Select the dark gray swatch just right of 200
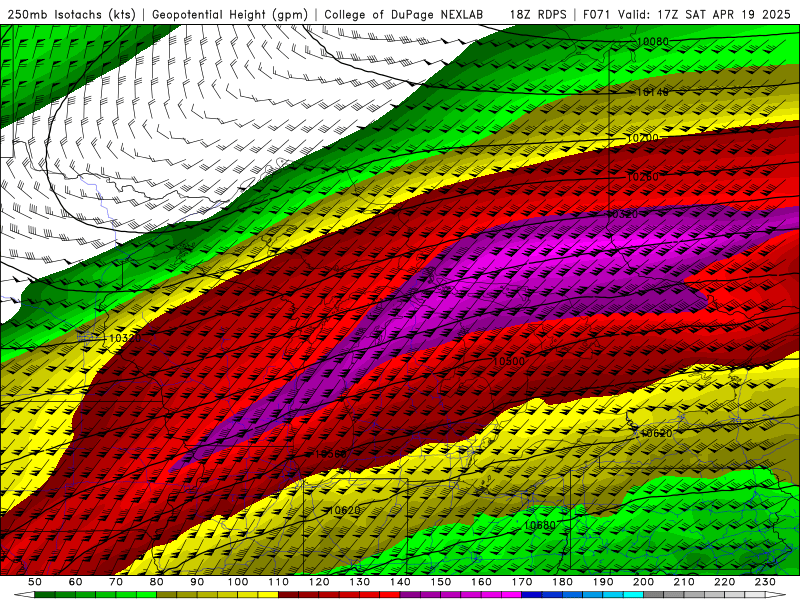The width and height of the screenshot is (800, 600). tap(654, 595)
